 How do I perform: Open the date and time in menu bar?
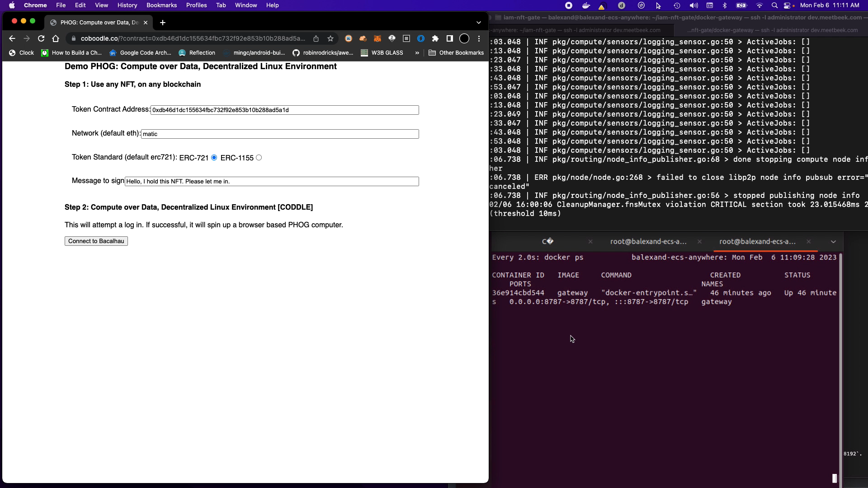(830, 5)
